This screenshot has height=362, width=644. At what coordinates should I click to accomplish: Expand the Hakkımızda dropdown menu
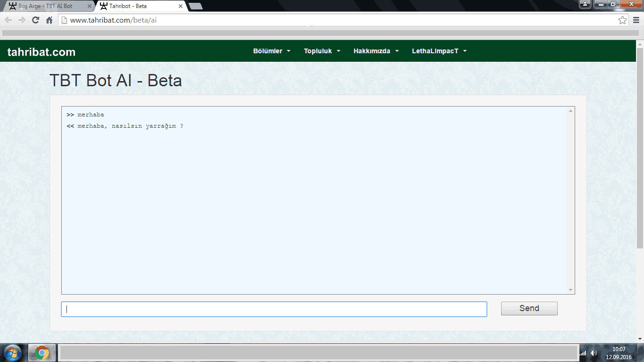point(376,51)
